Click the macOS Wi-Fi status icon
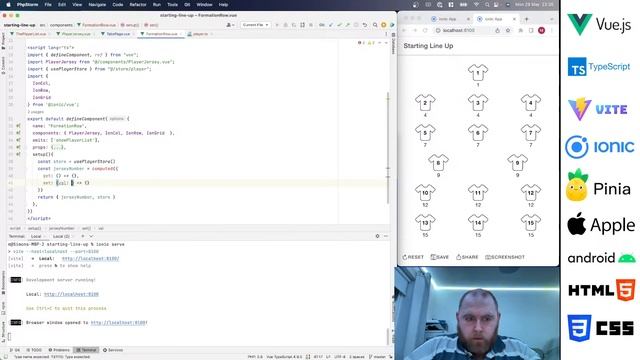The width and height of the screenshot is (640, 360). (476, 4)
